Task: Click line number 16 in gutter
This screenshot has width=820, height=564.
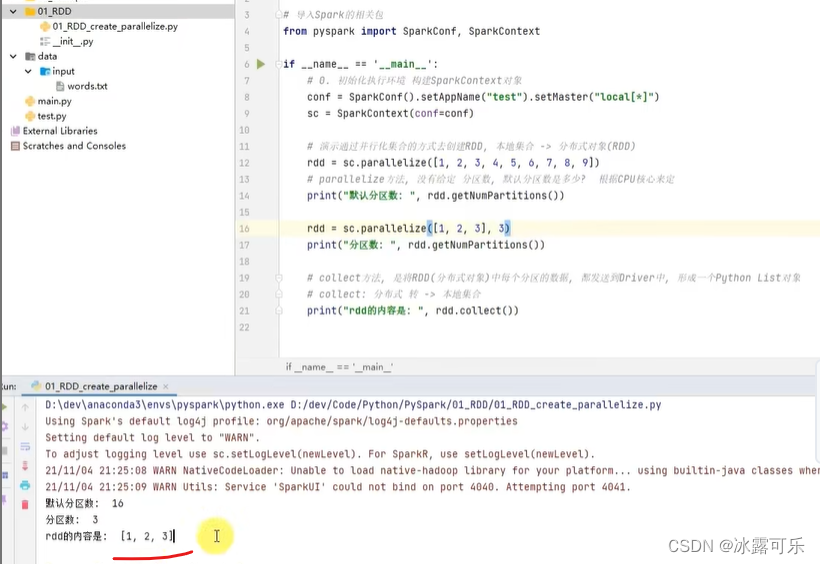Action: [x=244, y=229]
